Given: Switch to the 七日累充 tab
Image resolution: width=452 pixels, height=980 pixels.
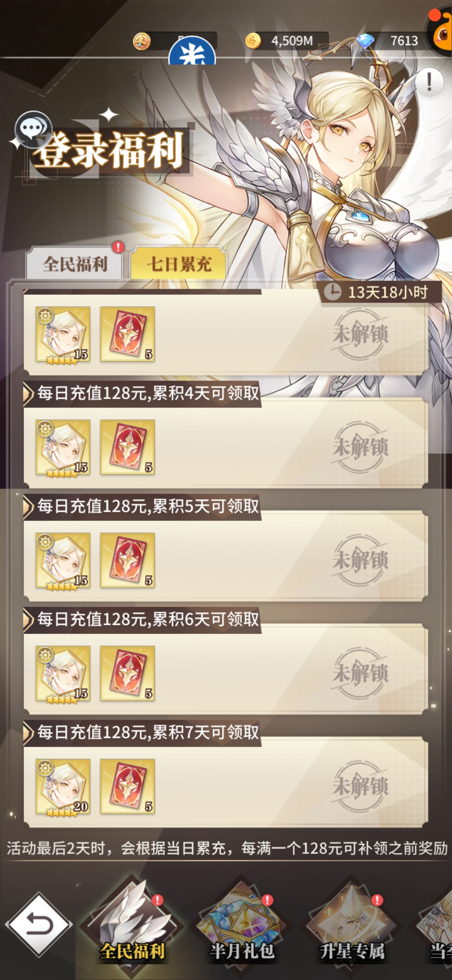Looking at the screenshot, I should [x=179, y=264].
